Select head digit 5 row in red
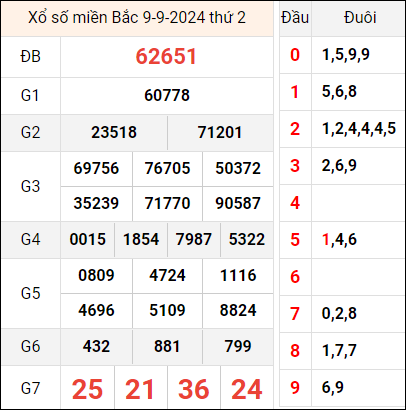 click(x=295, y=240)
